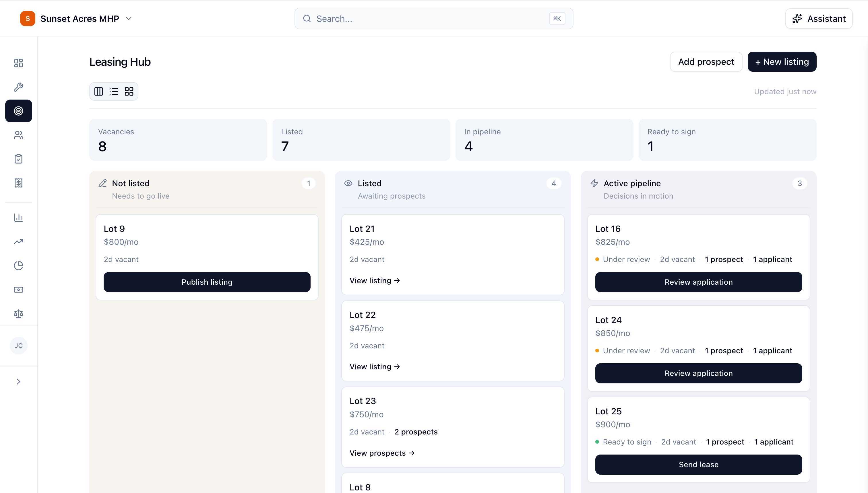Click the Not listed count badge 1
This screenshot has width=868, height=493.
tap(309, 183)
